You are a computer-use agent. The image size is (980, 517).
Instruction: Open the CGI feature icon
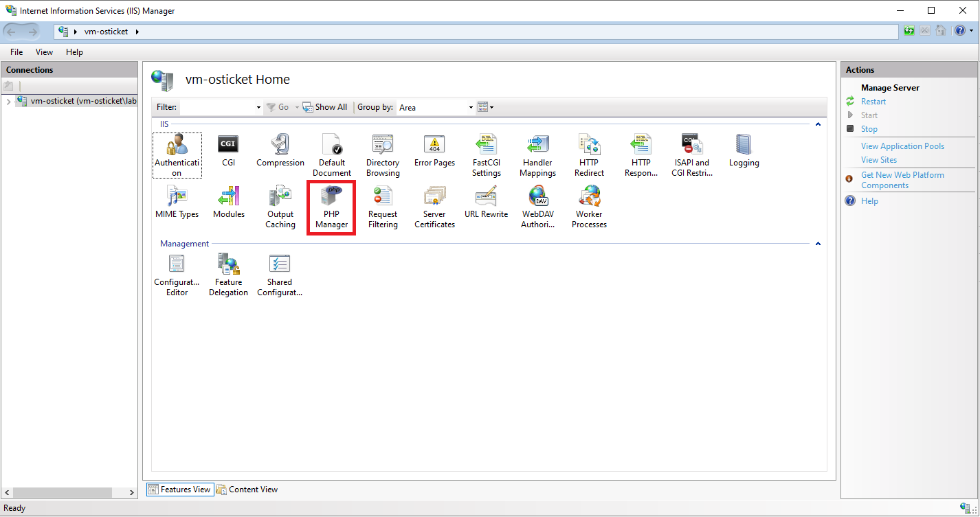(228, 150)
